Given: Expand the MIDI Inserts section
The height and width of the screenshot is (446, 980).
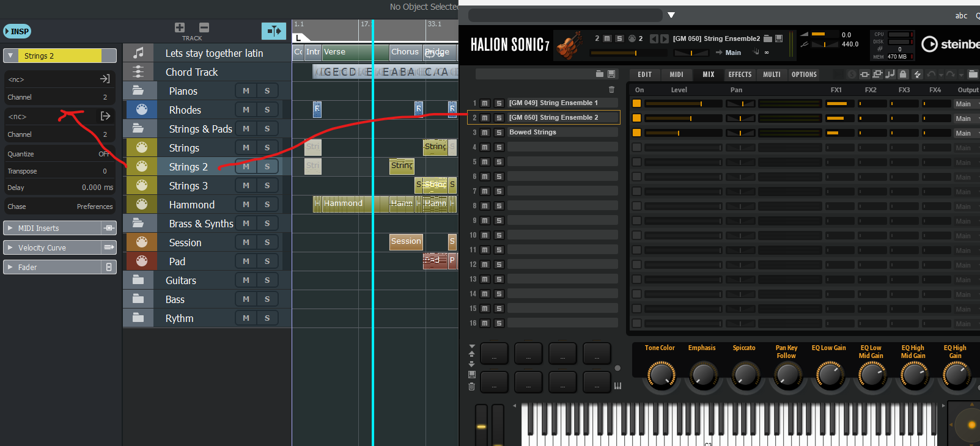Looking at the screenshot, I should [x=10, y=228].
